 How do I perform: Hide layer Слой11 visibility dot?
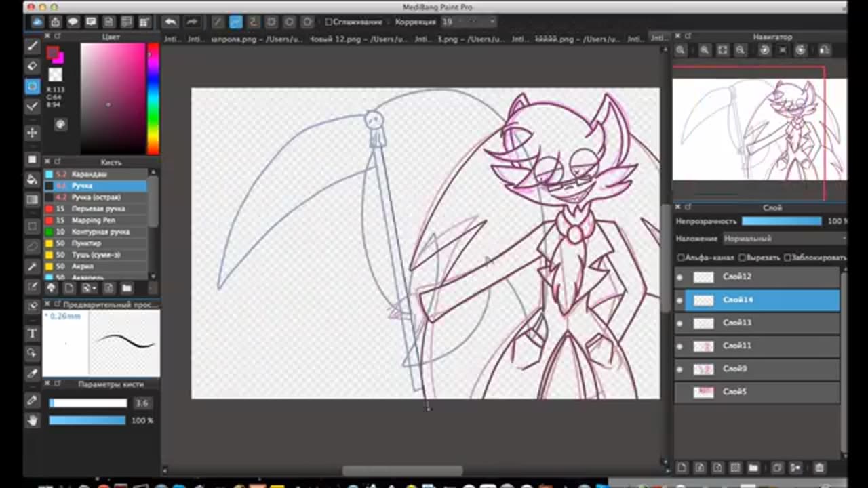680,346
